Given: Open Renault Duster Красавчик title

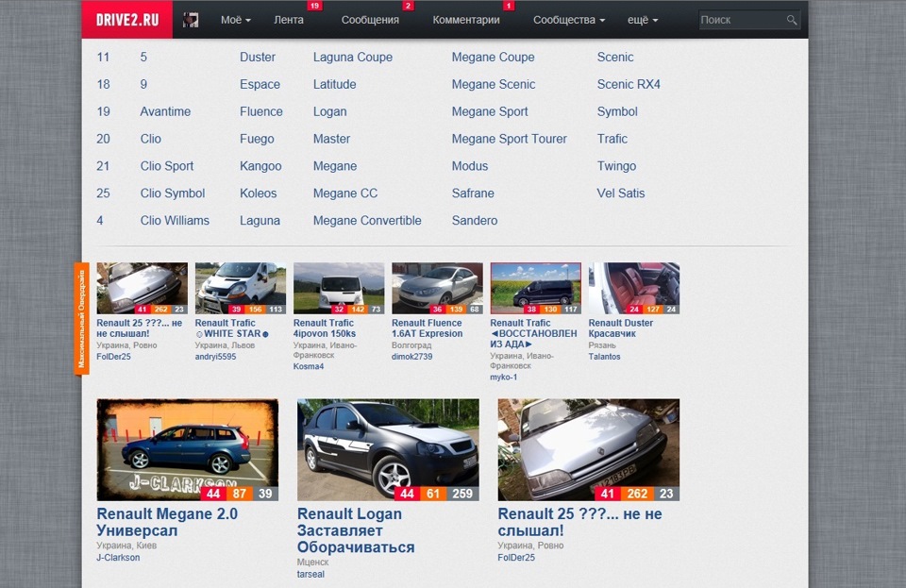Looking at the screenshot, I should click(x=621, y=328).
